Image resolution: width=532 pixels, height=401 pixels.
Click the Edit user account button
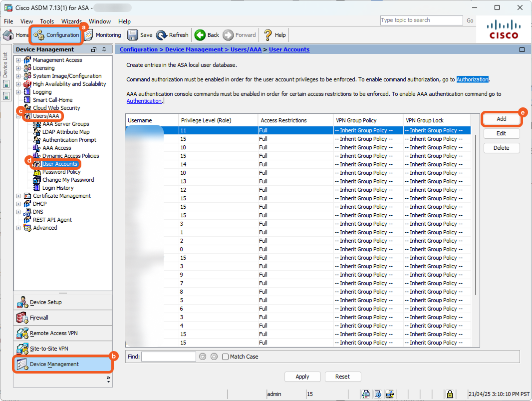click(501, 133)
